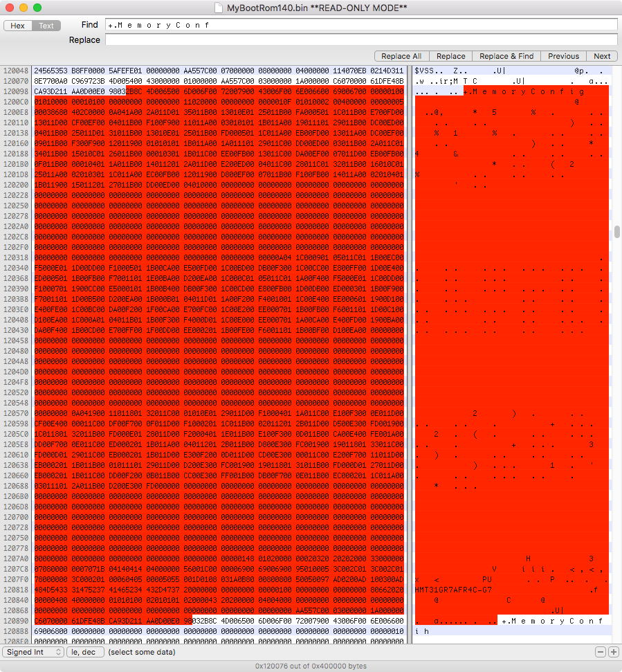Click the document icon in title bar

(219, 8)
